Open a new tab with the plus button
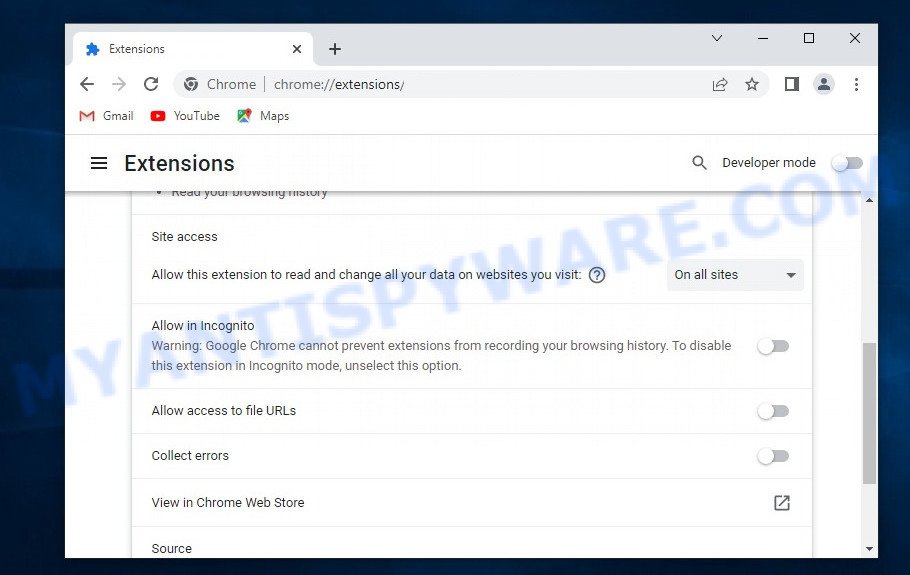The height and width of the screenshot is (575, 910). (335, 49)
